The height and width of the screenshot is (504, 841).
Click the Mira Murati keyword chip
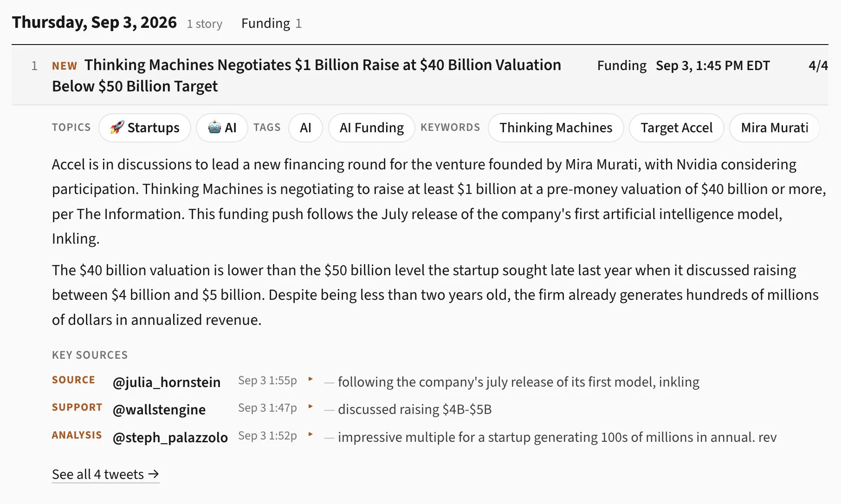(774, 128)
